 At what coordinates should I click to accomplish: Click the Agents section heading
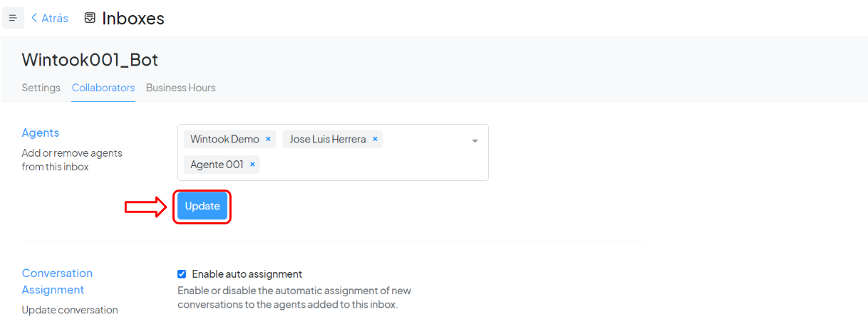click(x=41, y=133)
